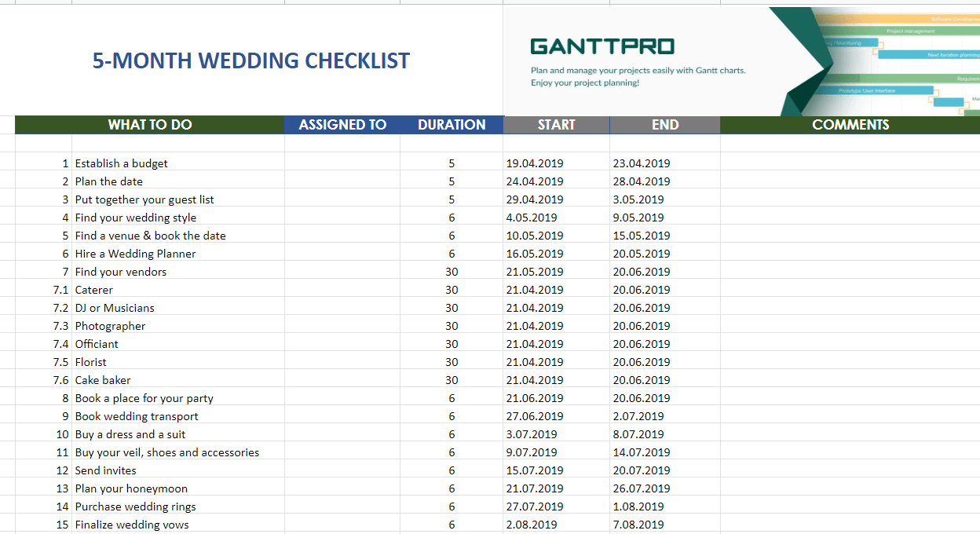Click start date 10.05.2019
This screenshot has width=980, height=534.
coord(557,236)
